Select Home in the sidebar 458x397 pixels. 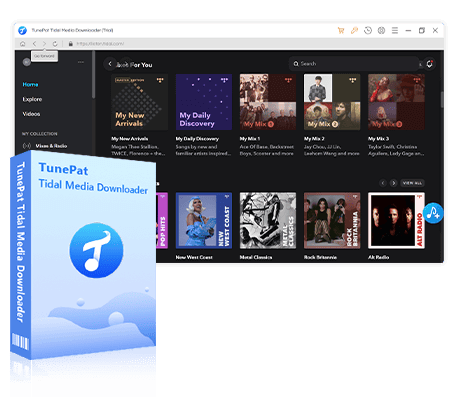pyautogui.click(x=30, y=84)
